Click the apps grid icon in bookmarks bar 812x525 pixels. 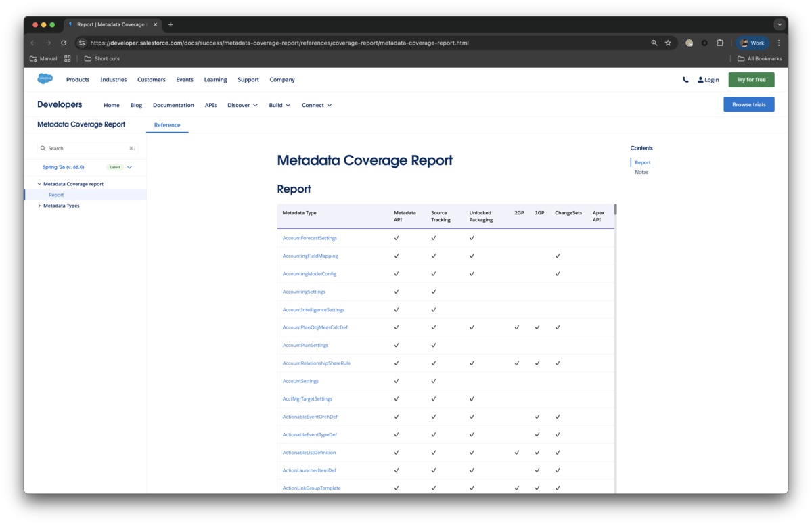pyautogui.click(x=68, y=59)
